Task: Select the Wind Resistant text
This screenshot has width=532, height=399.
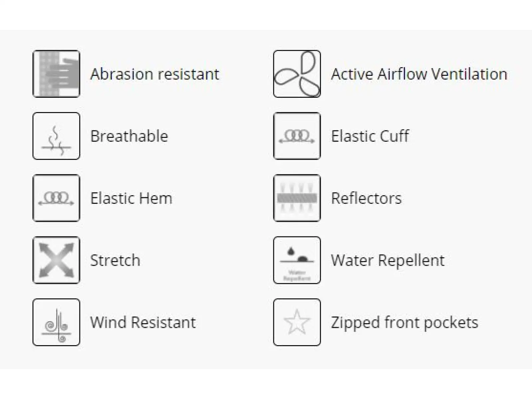Action: tap(143, 323)
